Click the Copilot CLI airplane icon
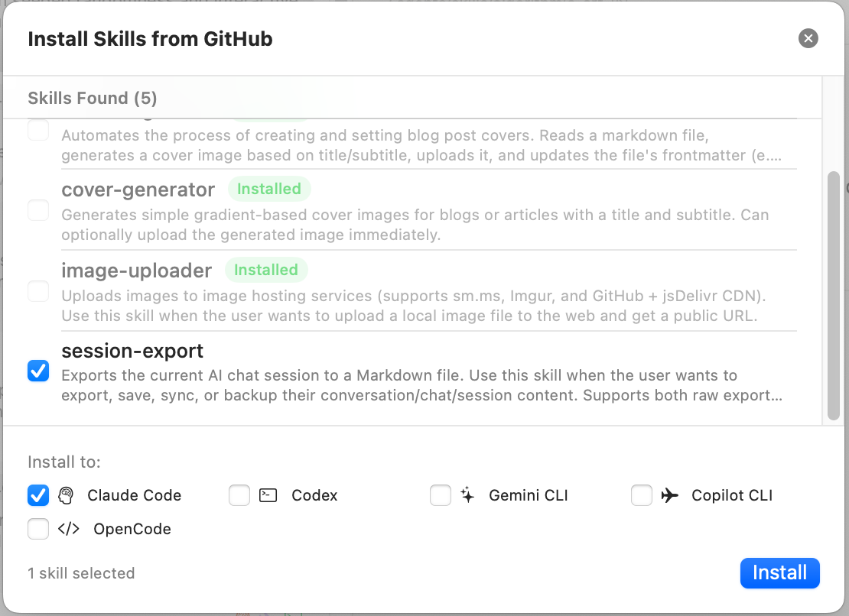The width and height of the screenshot is (849, 616). click(x=670, y=495)
